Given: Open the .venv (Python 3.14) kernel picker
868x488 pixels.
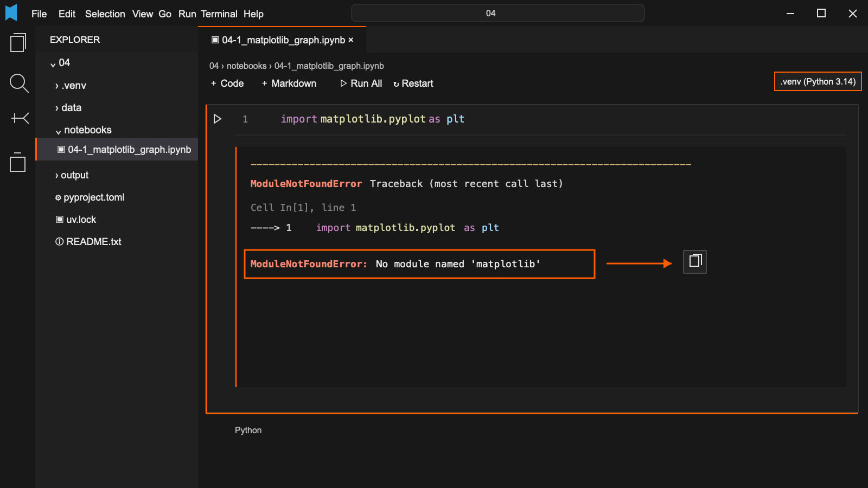Looking at the screenshot, I should click(x=818, y=82).
